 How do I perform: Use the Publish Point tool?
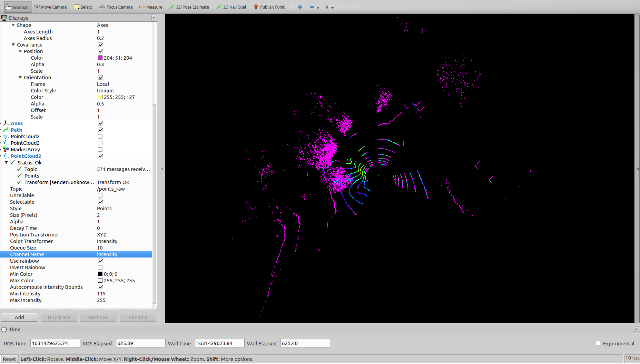tap(269, 7)
